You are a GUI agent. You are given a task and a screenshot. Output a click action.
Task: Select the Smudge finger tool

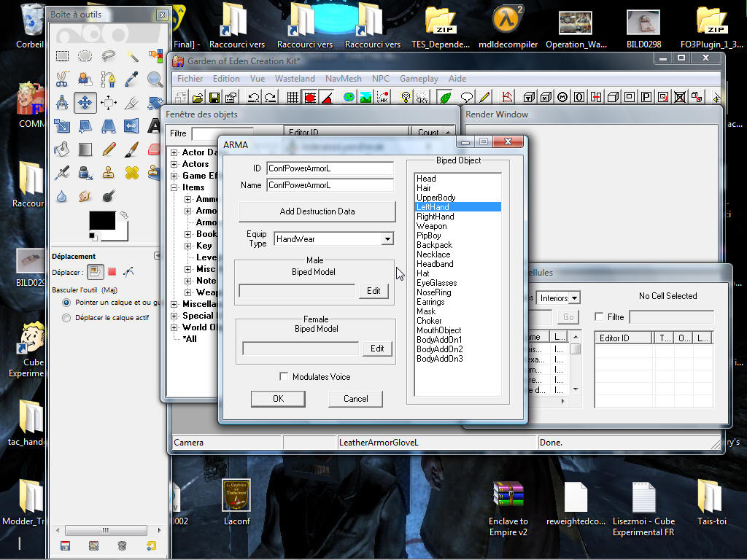[x=85, y=195]
